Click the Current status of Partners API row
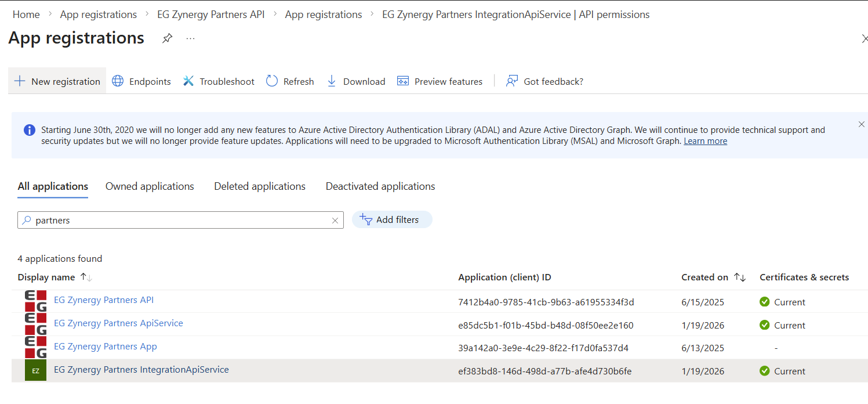This screenshot has width=868, height=404. tap(782, 302)
